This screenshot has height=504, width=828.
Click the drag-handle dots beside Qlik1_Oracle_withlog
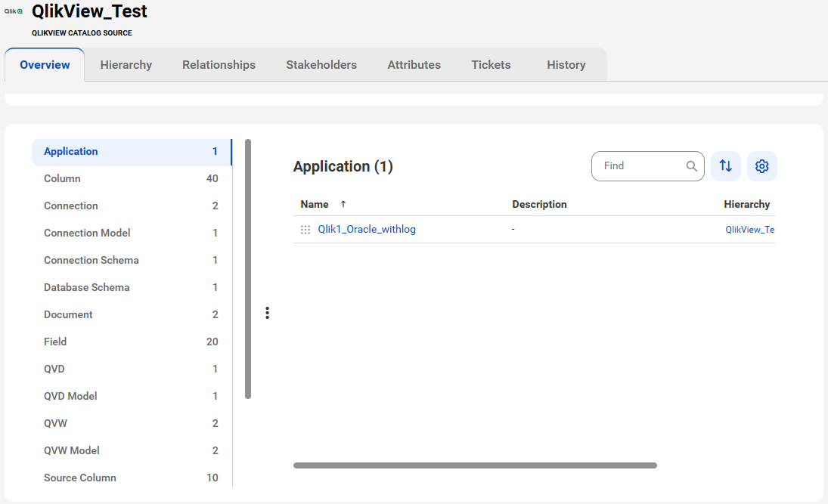[305, 230]
